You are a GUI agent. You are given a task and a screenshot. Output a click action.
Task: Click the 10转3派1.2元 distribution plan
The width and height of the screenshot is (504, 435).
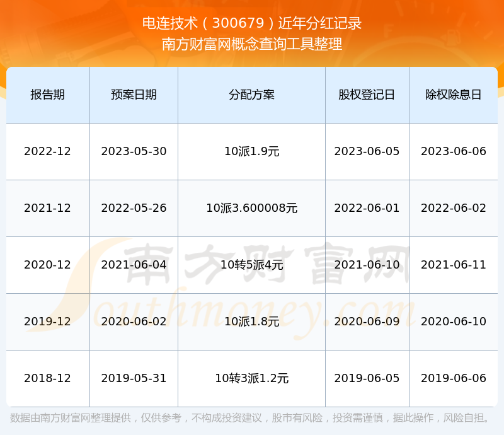coord(251,378)
